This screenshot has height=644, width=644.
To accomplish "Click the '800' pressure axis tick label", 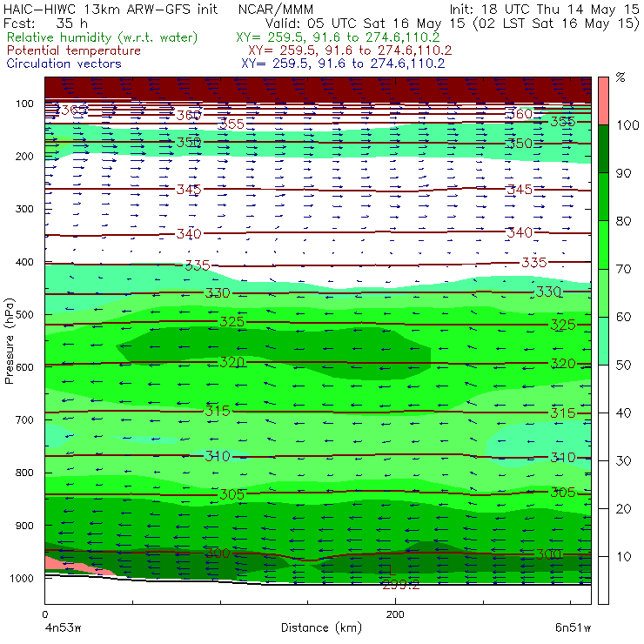I will 24,473.
